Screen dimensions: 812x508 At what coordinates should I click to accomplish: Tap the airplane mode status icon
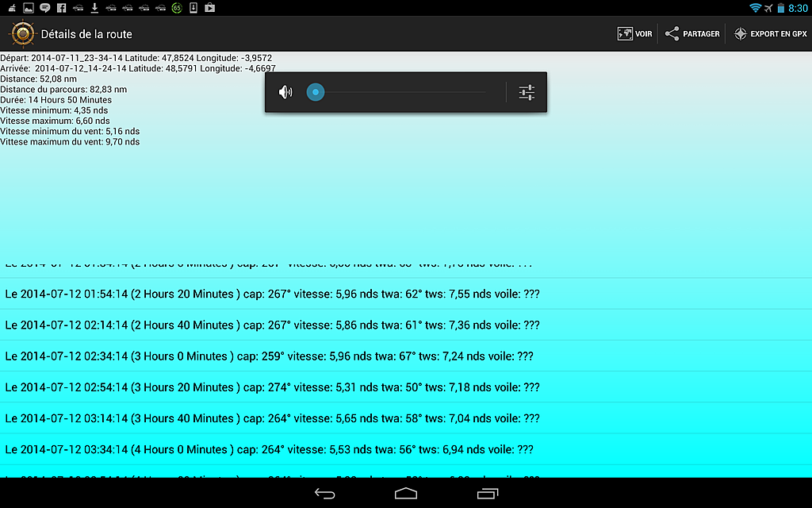click(x=768, y=8)
